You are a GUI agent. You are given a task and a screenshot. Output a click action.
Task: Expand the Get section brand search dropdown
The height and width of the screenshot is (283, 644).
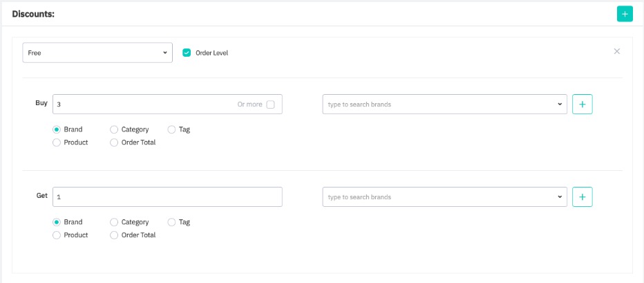444,197
